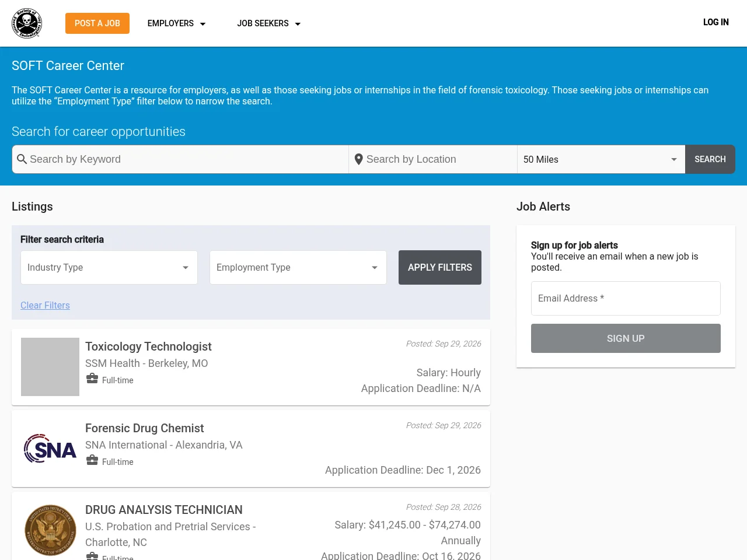Click Log In
The width and height of the screenshot is (747, 560).
pyautogui.click(x=716, y=22)
